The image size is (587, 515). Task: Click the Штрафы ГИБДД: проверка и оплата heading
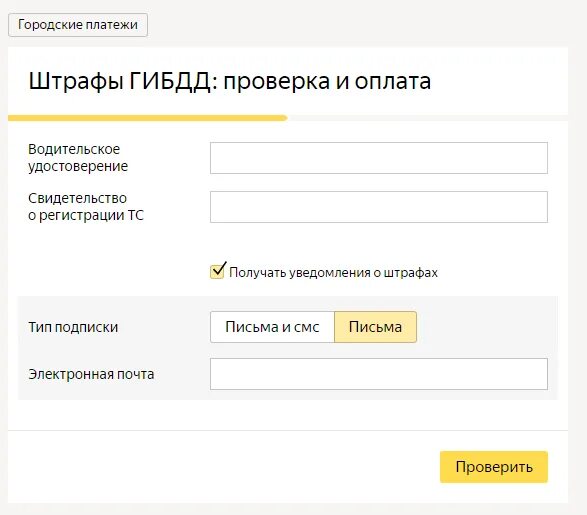point(230,81)
